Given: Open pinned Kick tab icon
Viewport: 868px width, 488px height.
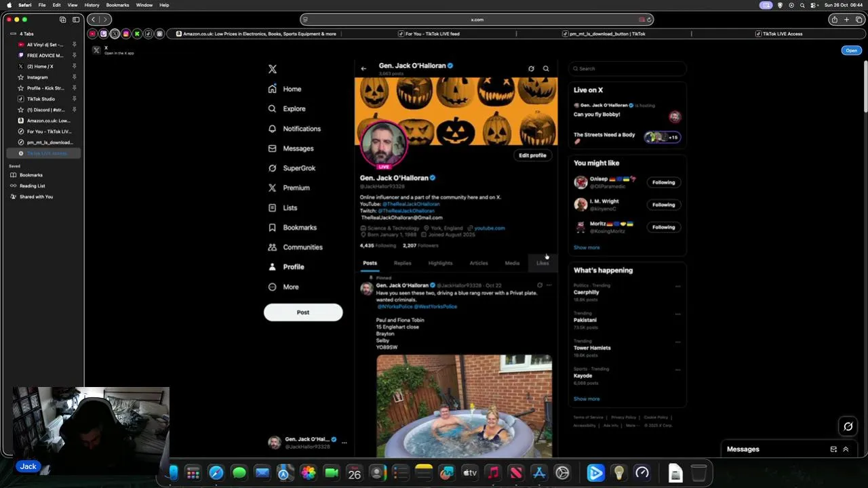Looking at the screenshot, I should click(137, 34).
